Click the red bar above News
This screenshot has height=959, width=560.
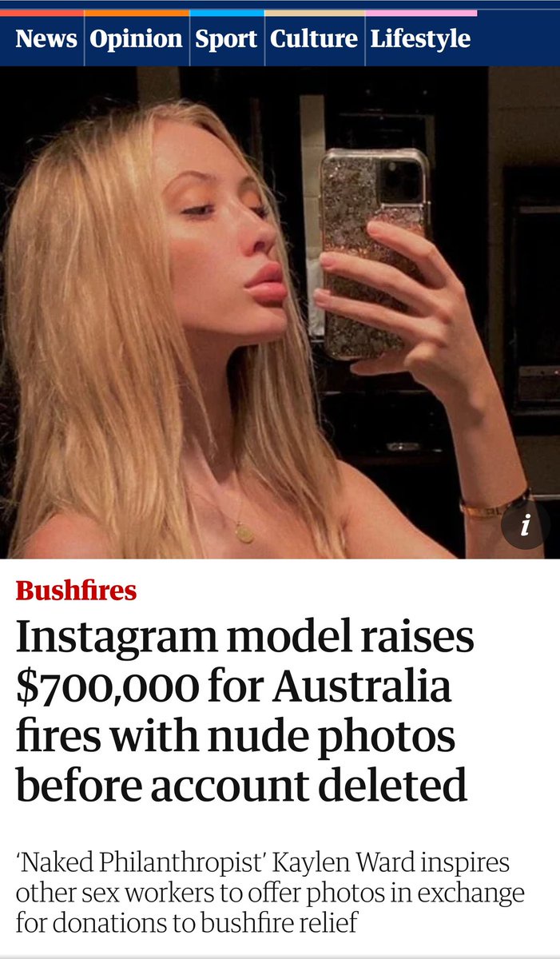click(42, 13)
